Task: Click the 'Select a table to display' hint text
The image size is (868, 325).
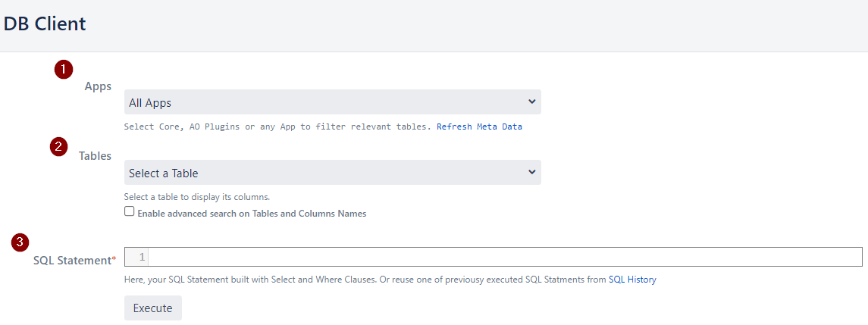Action: (x=197, y=196)
